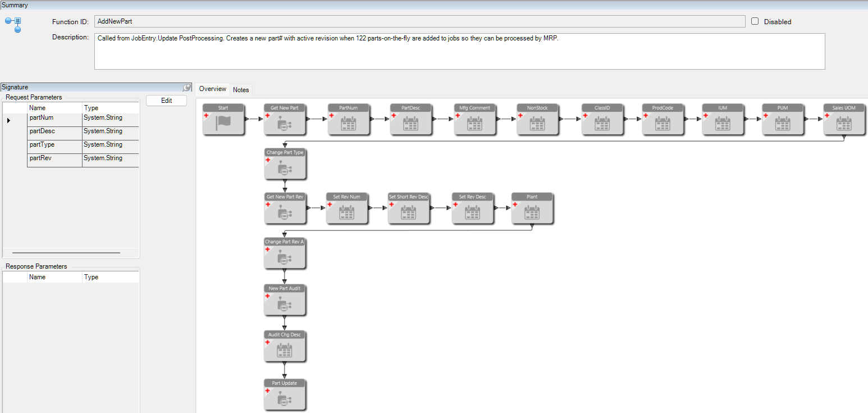Click into the Function ID field

click(x=420, y=21)
